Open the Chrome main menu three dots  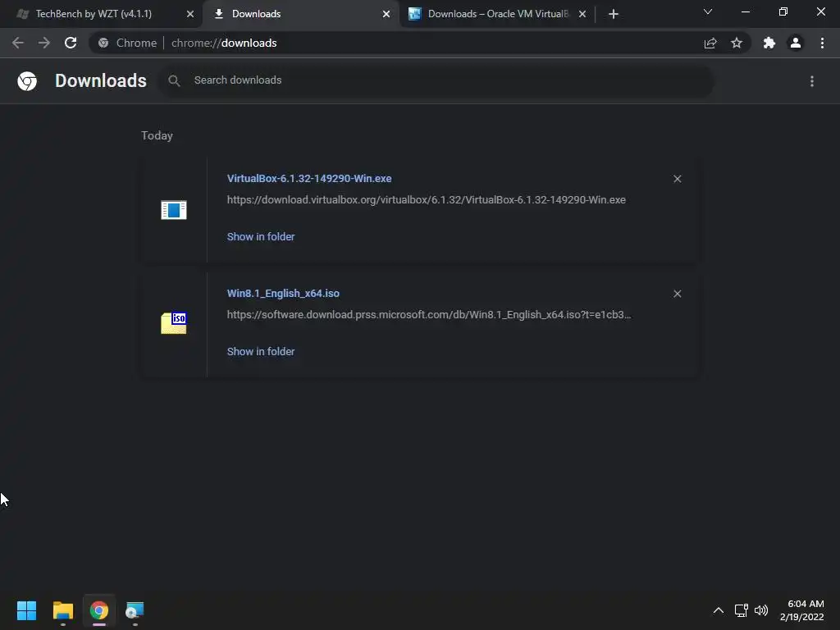pyautogui.click(x=822, y=43)
